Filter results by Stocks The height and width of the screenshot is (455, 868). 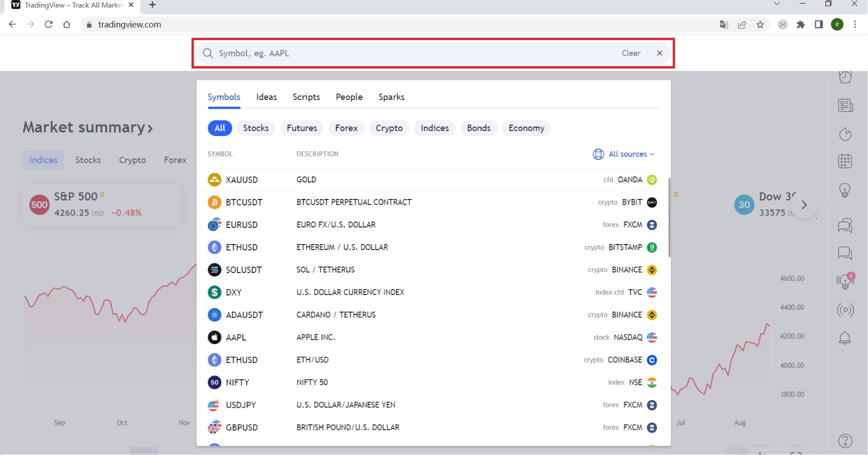(x=256, y=128)
